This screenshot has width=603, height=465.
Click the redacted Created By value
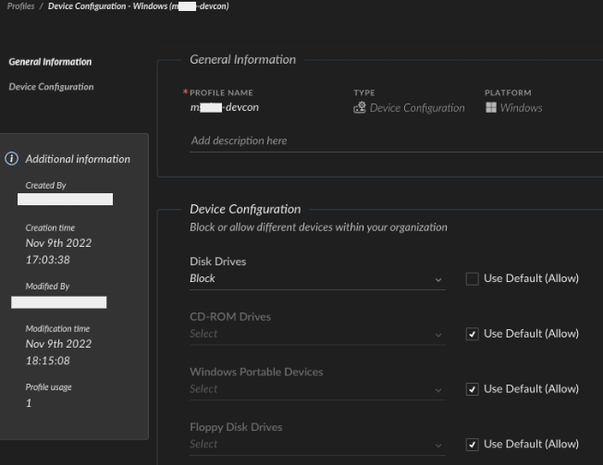point(65,199)
